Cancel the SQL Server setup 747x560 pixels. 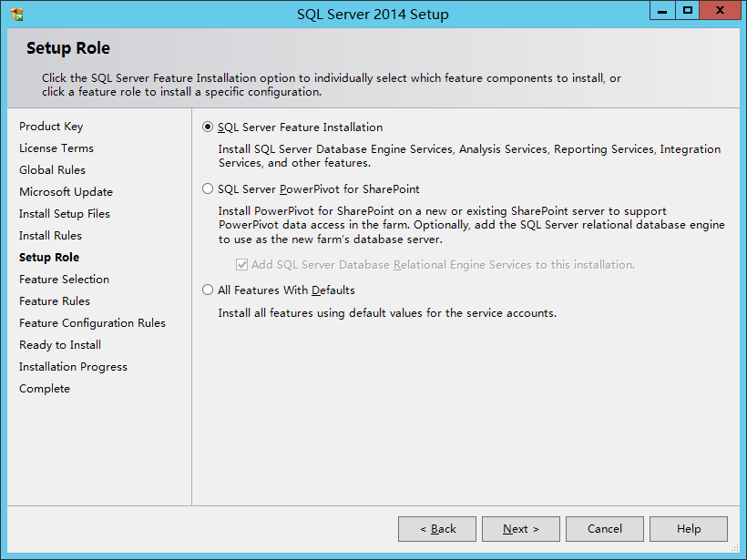(605, 529)
